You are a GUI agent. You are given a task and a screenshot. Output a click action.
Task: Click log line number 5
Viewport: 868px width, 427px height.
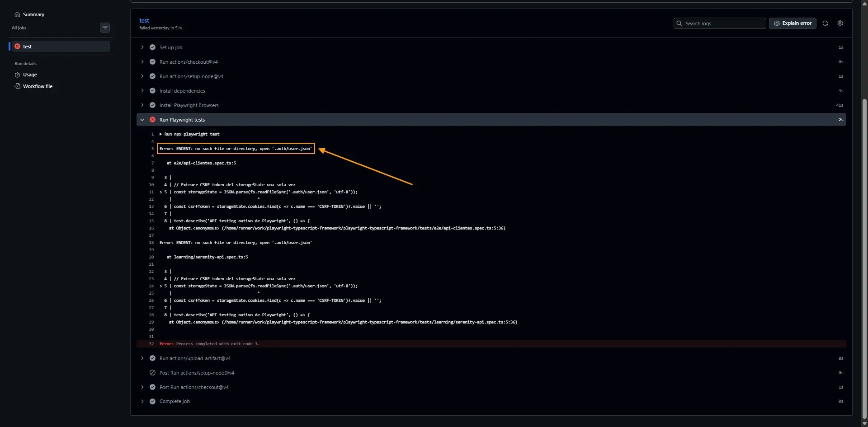pos(152,149)
